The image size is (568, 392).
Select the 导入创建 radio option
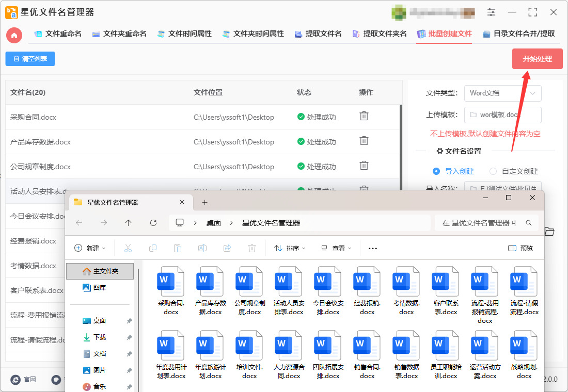(436, 171)
